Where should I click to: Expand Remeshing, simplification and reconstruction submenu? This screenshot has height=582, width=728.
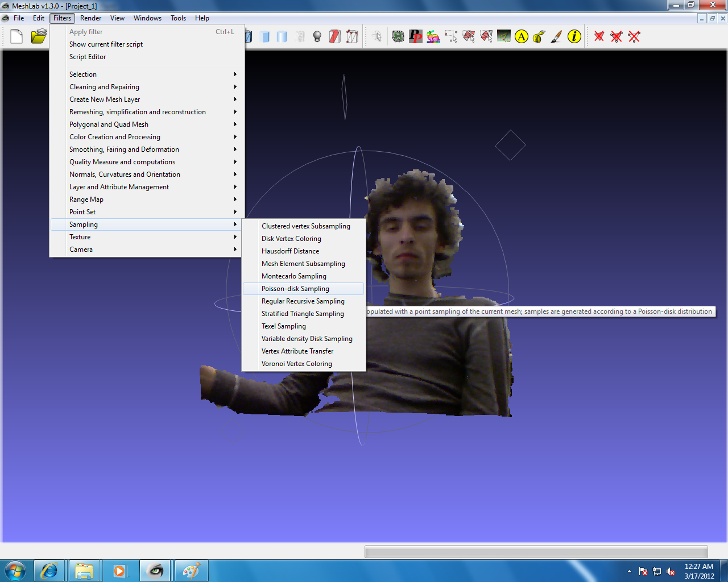148,112
